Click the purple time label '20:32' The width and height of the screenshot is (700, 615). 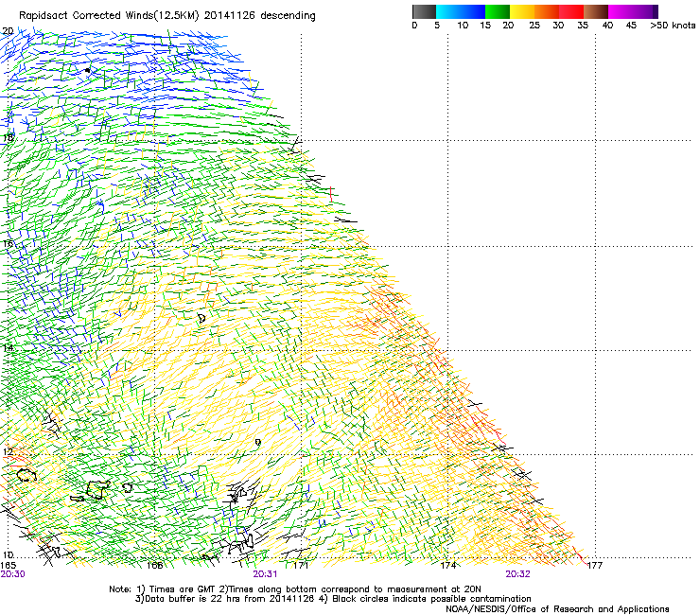tap(517, 574)
